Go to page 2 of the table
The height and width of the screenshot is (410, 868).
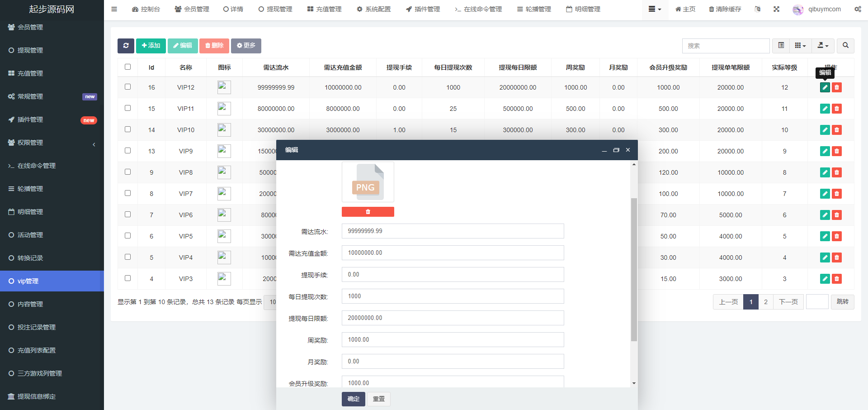point(765,302)
